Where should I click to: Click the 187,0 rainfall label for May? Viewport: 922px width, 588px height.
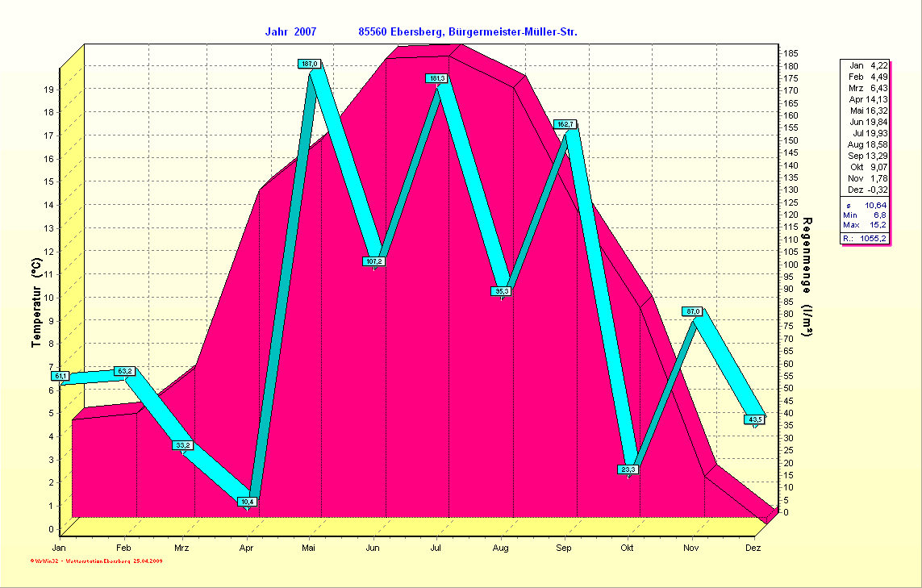click(310, 64)
